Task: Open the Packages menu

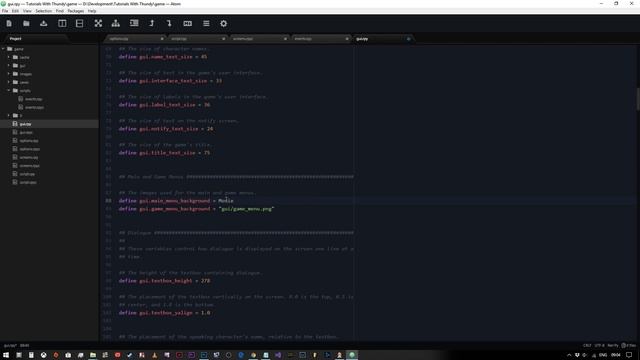Action: point(76,11)
